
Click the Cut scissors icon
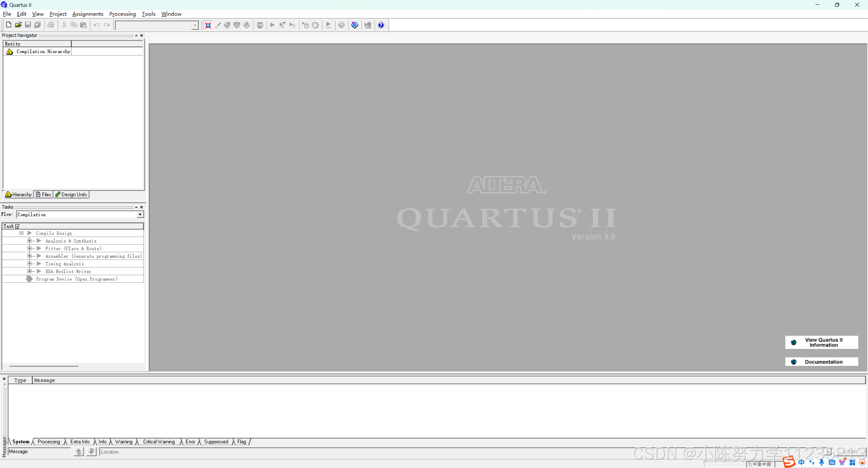[x=64, y=25]
